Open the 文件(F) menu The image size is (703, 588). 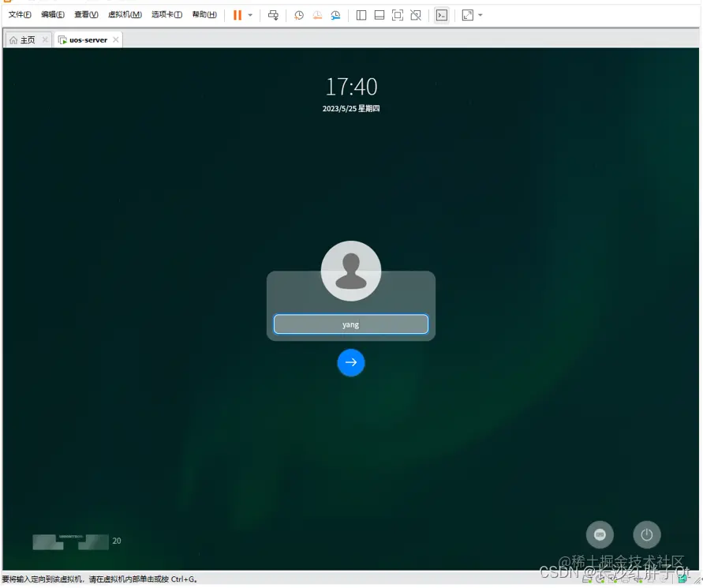20,15
